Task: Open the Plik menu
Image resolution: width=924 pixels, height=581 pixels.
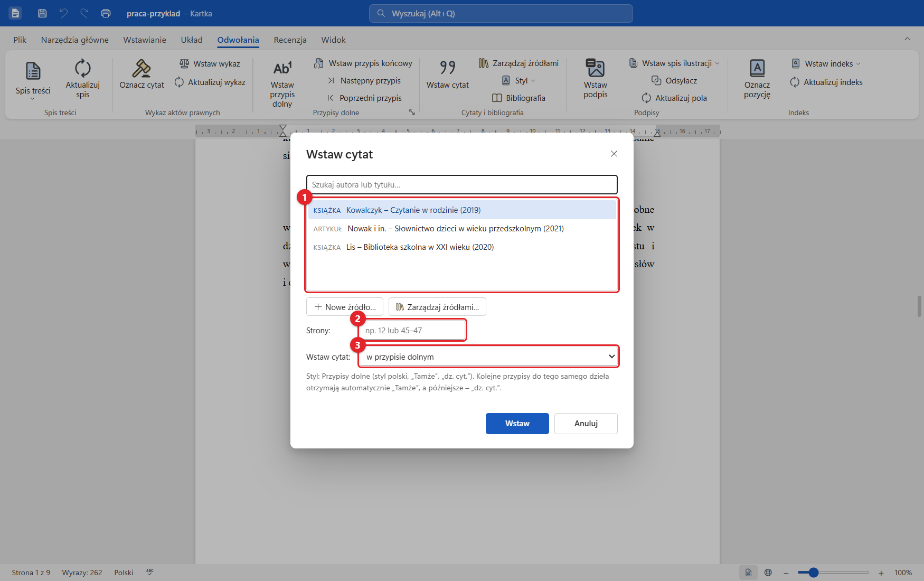Action: point(20,40)
